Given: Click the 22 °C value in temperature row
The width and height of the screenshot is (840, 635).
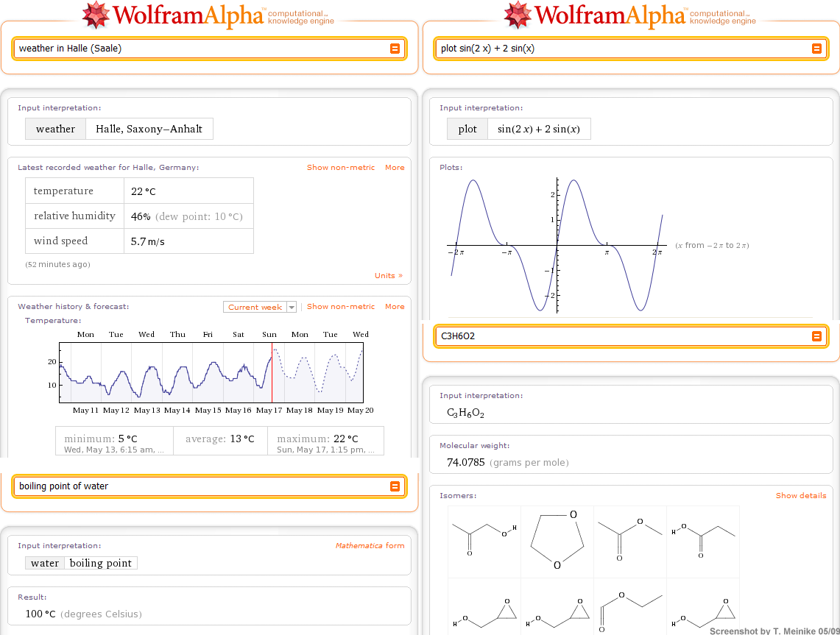Looking at the screenshot, I should (x=144, y=192).
